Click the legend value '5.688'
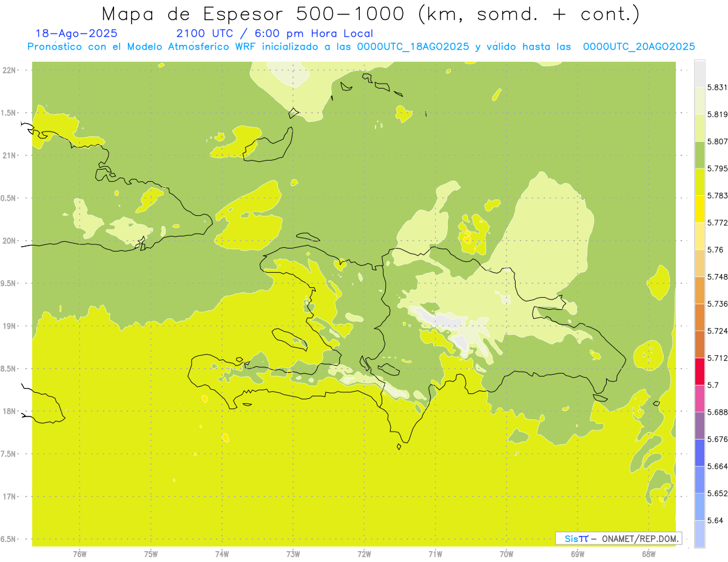Viewport: 728px width, 562px height. pos(717,412)
